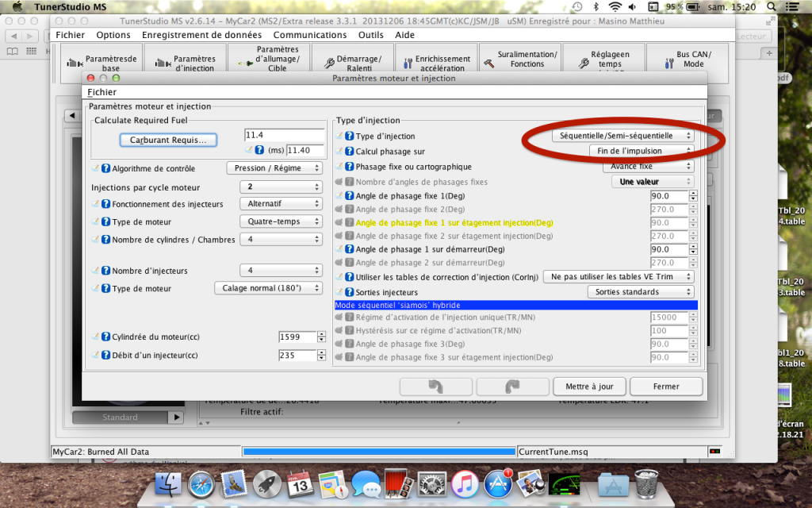Open Options menu in TunerStudio
This screenshot has height=508, width=812.
pos(113,35)
